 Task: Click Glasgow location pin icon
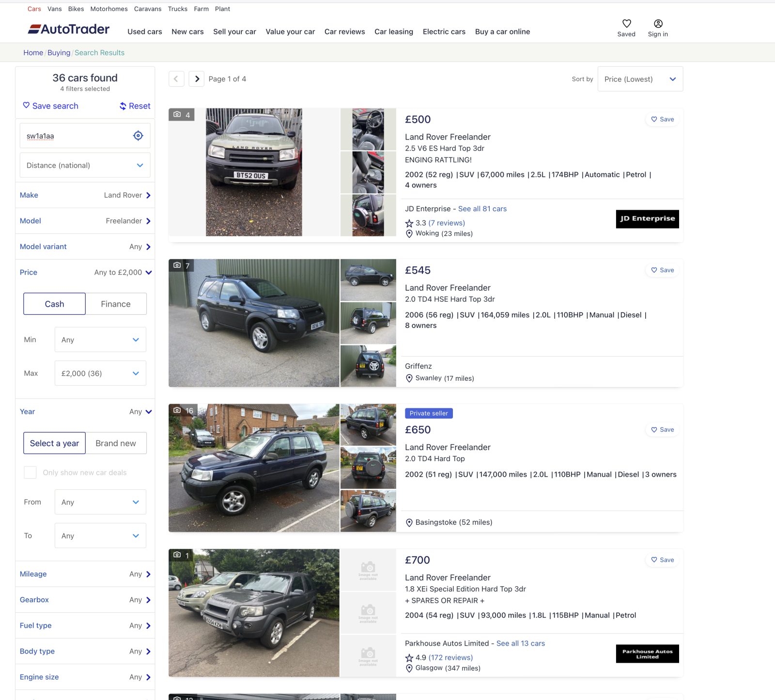point(409,669)
